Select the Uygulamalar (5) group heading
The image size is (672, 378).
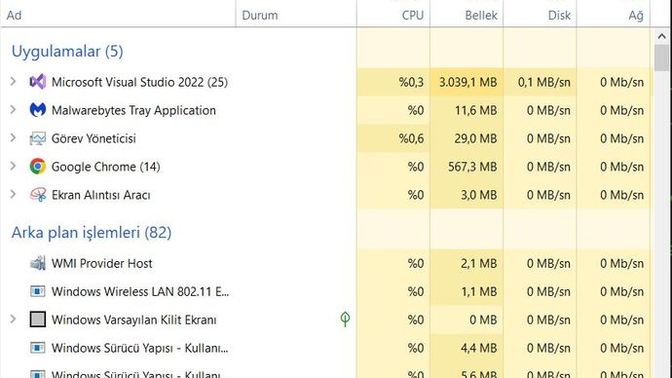pyautogui.click(x=67, y=51)
